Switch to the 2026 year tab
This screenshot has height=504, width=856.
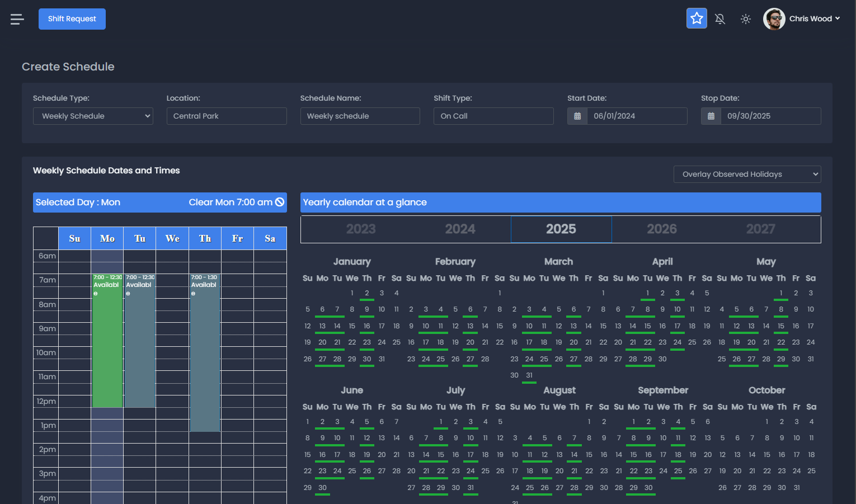[x=661, y=229]
